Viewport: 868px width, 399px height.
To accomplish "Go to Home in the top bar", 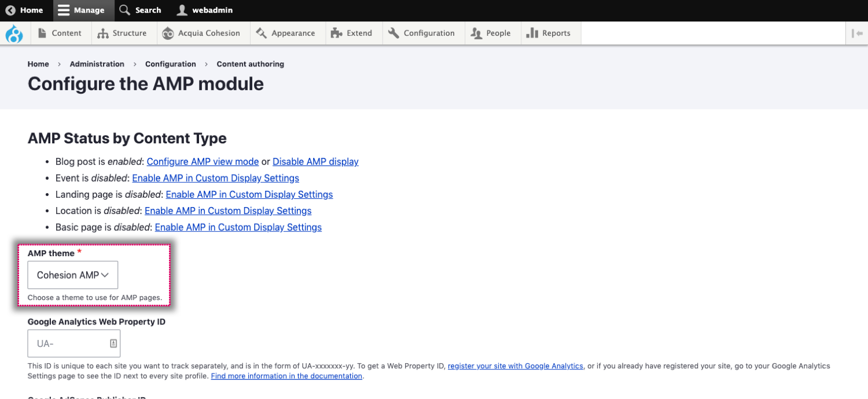I will (x=24, y=10).
